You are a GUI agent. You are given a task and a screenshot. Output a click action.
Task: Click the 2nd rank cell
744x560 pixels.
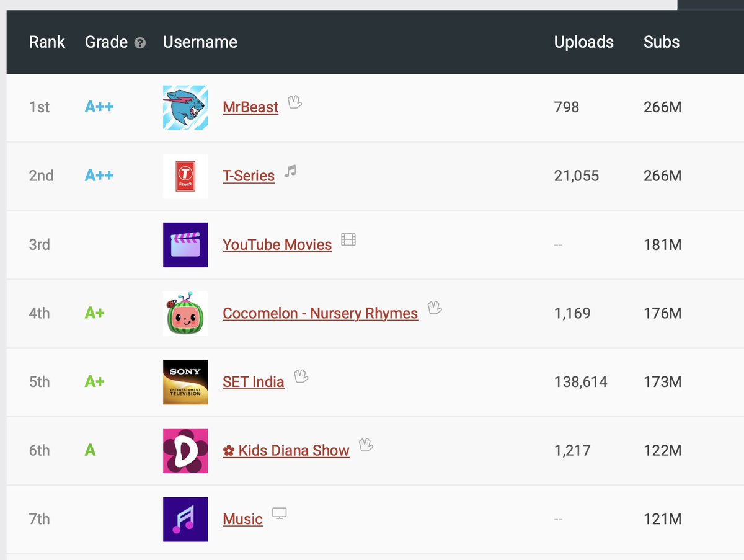(x=41, y=176)
